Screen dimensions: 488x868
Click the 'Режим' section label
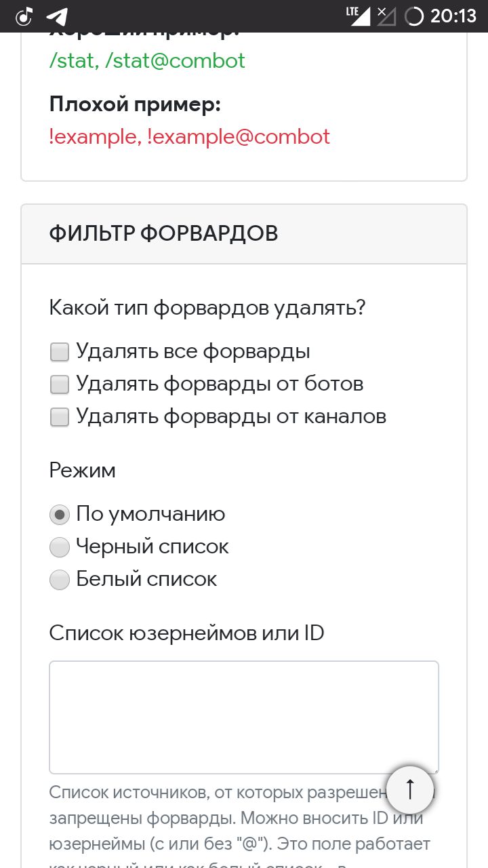tap(82, 471)
